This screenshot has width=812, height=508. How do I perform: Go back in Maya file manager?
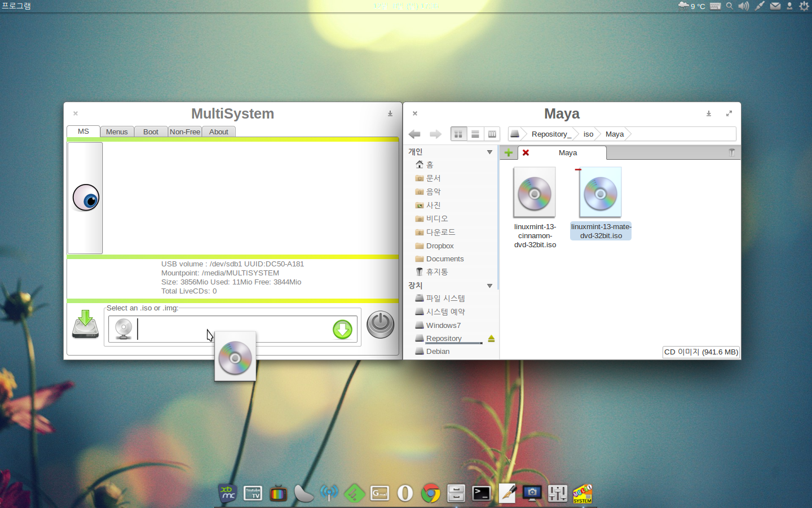tap(414, 134)
